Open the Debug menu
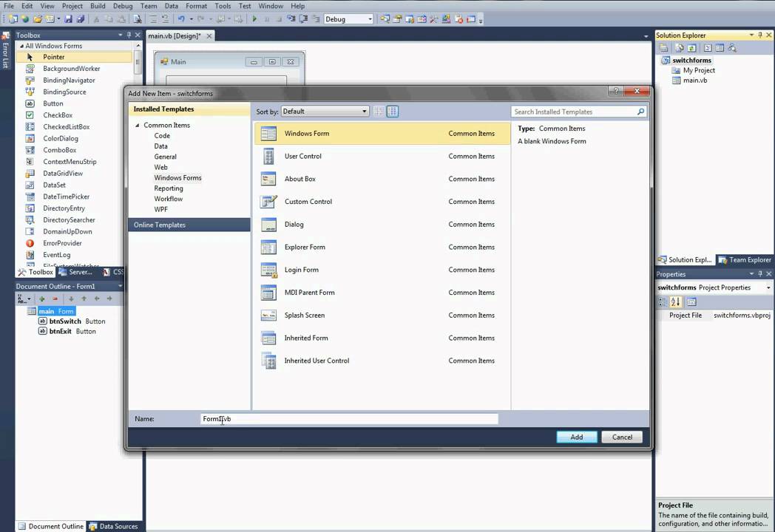Screen dimensions: 775x532 tap(123, 6)
